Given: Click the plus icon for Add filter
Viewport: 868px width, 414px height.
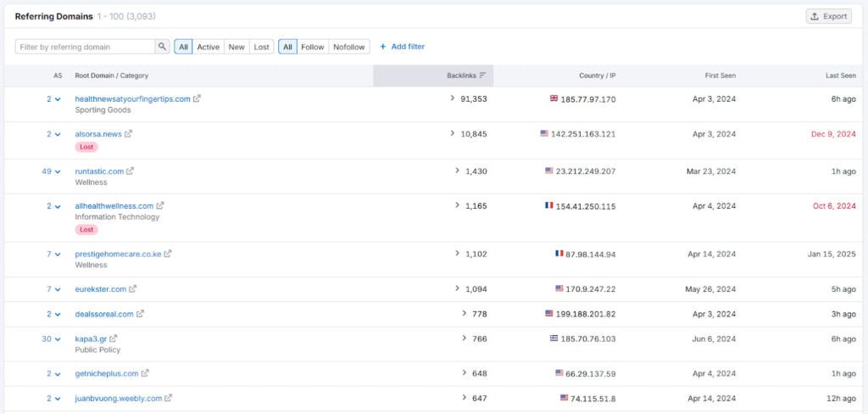Looking at the screenshot, I should click(x=382, y=47).
